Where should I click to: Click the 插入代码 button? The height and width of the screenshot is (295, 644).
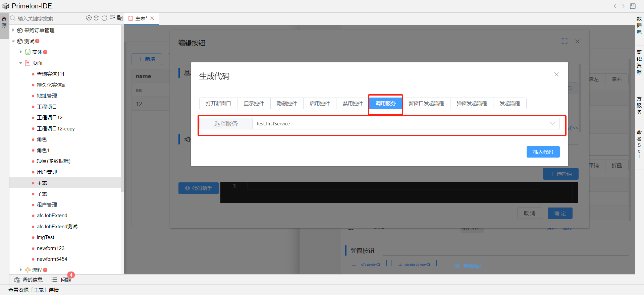click(543, 152)
